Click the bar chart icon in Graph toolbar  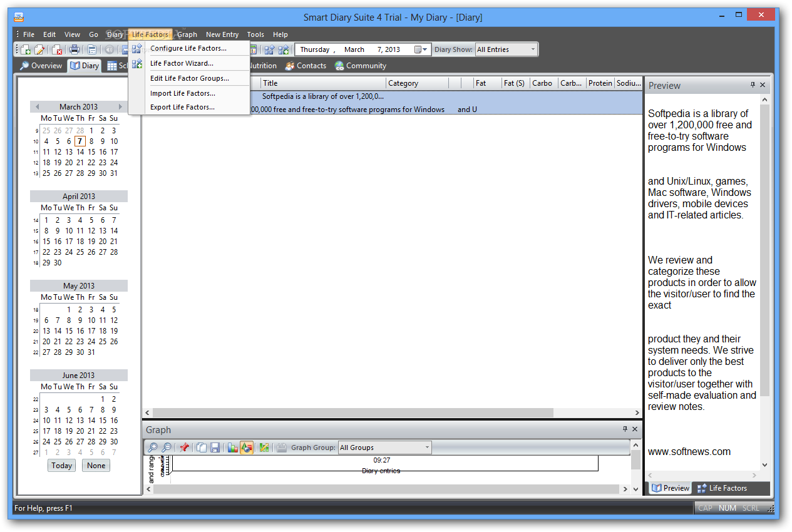(232, 448)
